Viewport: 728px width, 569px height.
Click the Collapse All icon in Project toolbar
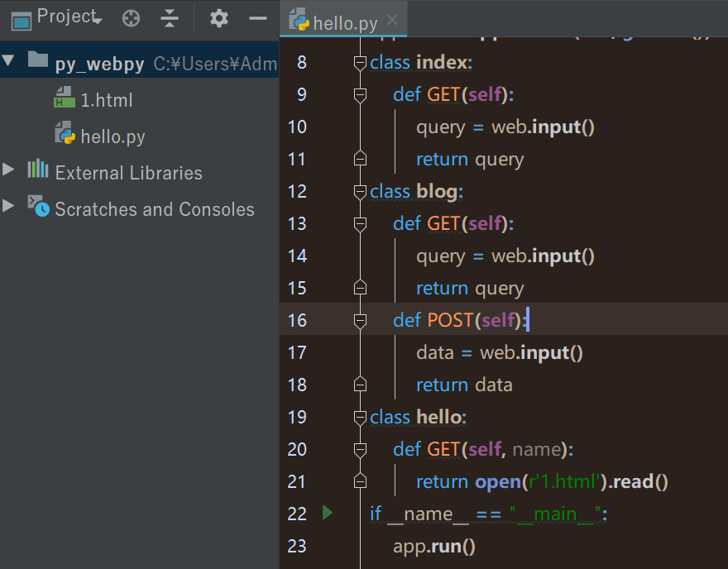tap(170, 18)
